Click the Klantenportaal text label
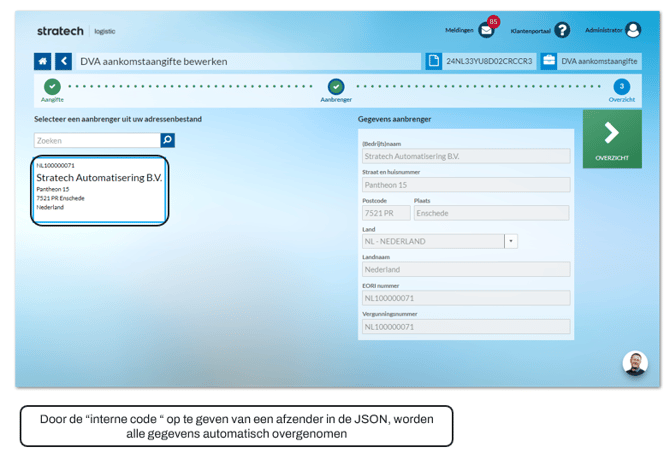This screenshot has height=459, width=670. tap(530, 31)
